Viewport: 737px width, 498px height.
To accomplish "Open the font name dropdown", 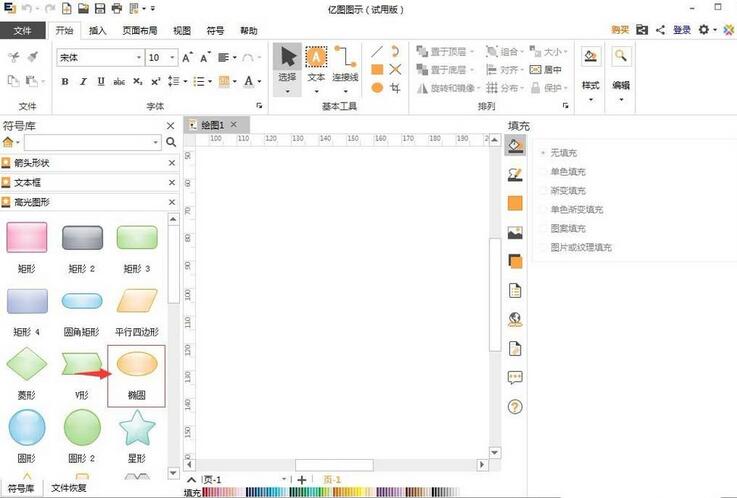I will (139, 57).
